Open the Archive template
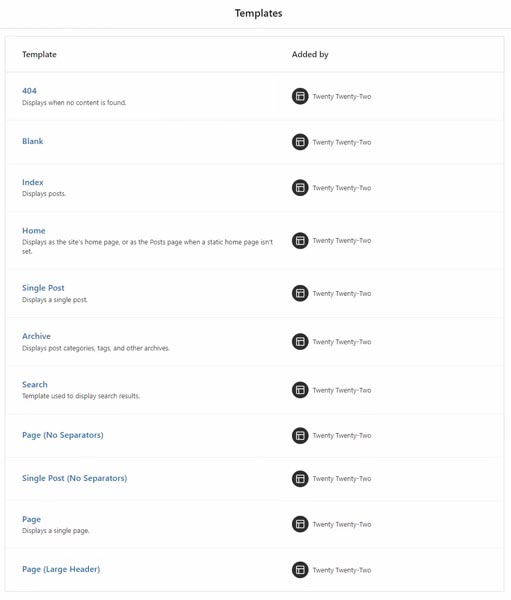Image resolution: width=511 pixels, height=600 pixels. 36,336
